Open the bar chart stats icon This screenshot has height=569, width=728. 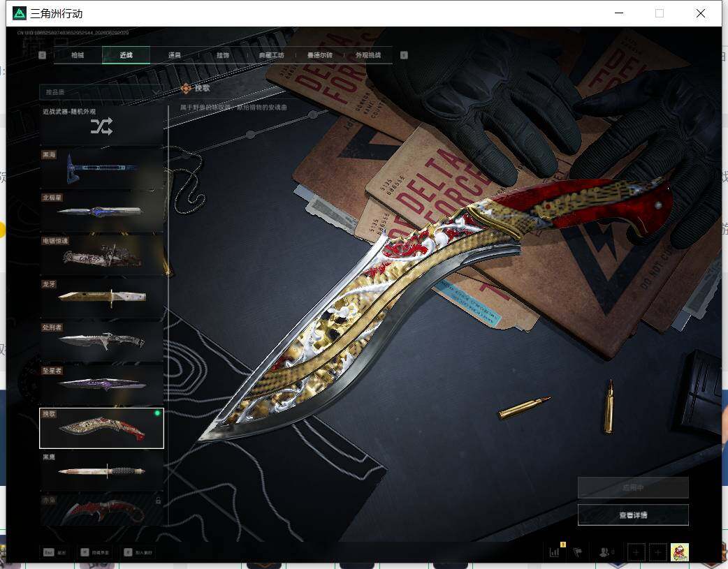coord(555,552)
